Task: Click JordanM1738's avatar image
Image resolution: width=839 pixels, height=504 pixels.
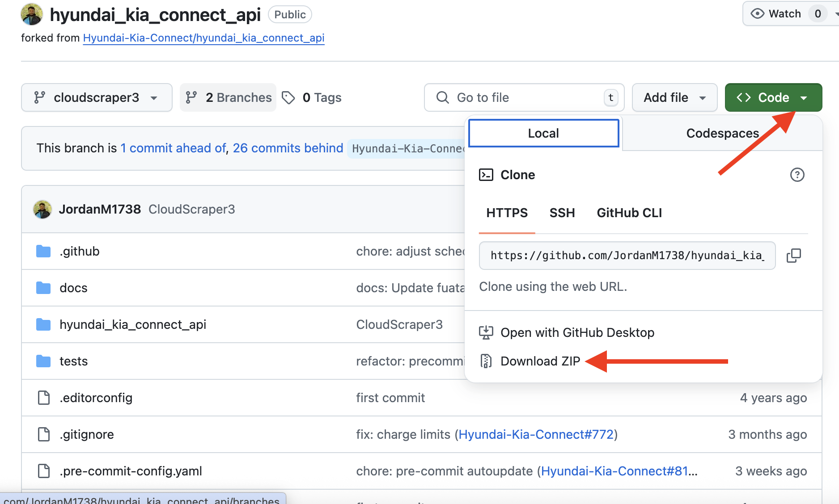Action: 42,209
